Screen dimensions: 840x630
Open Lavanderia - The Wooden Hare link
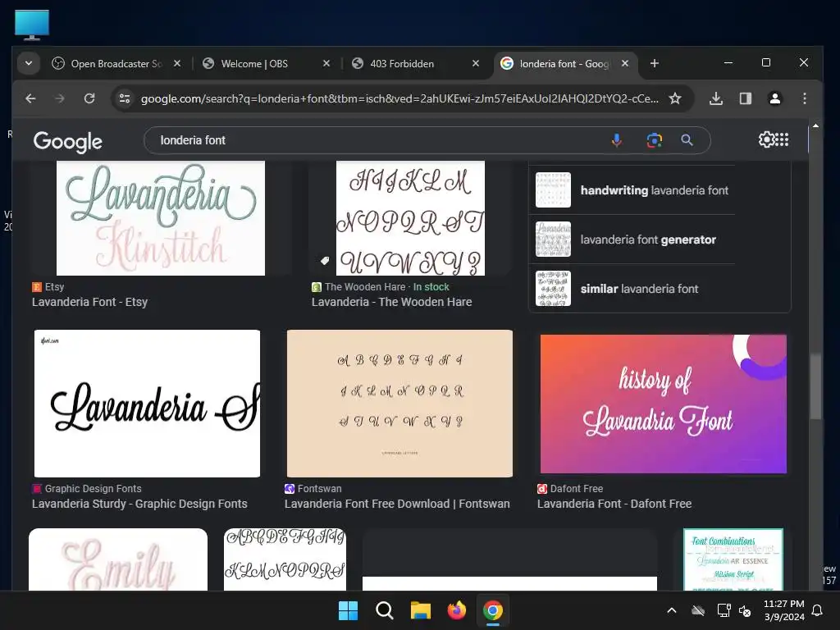[x=391, y=302]
